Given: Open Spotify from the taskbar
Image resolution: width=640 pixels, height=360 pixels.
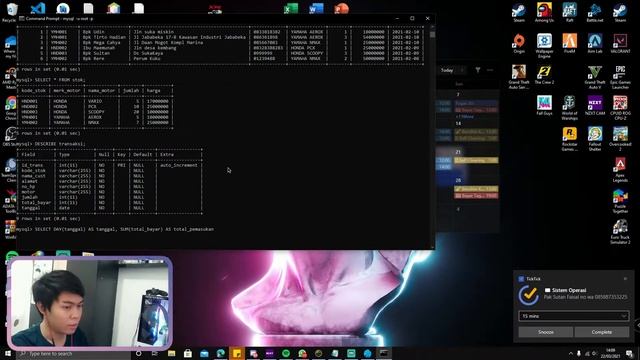Looking at the screenshot, I should click(286, 353).
